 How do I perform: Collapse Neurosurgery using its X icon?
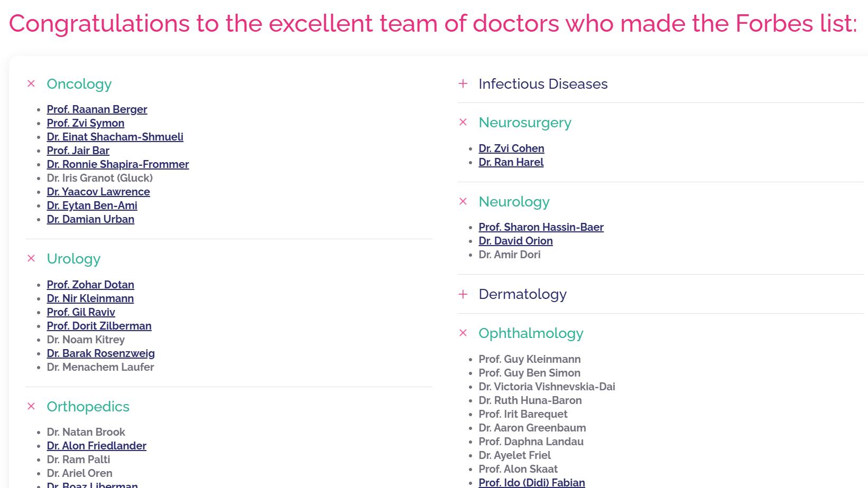[463, 122]
